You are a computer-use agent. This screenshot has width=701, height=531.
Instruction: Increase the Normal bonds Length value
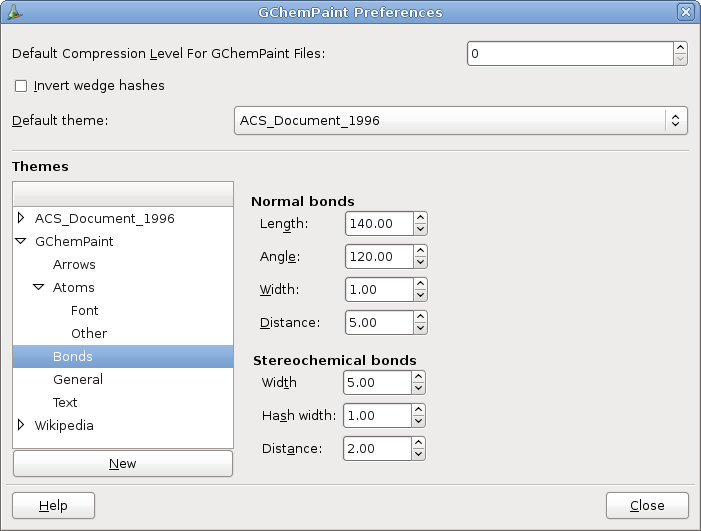coord(420,218)
